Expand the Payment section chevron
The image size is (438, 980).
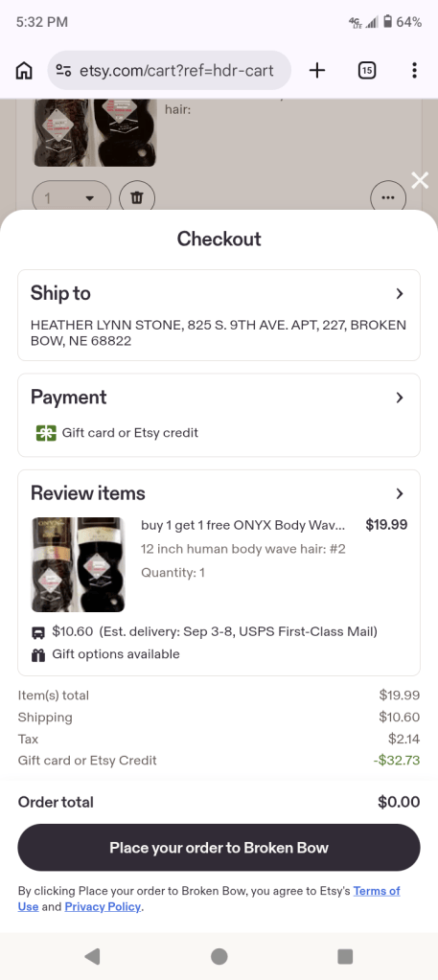pos(400,398)
